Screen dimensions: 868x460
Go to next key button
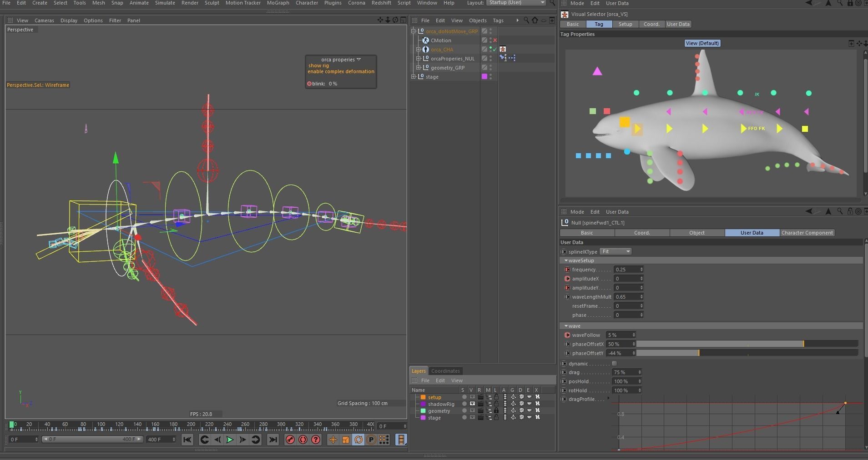[x=256, y=440]
